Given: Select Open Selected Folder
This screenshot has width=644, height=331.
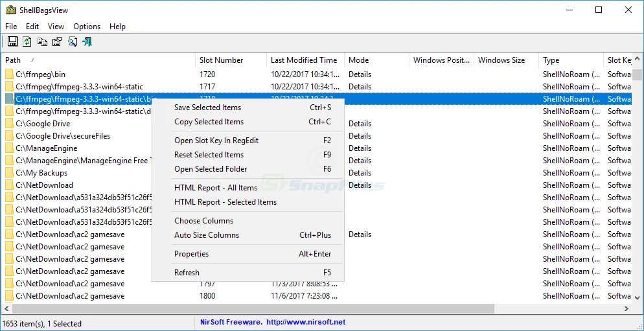Looking at the screenshot, I should (248, 169).
